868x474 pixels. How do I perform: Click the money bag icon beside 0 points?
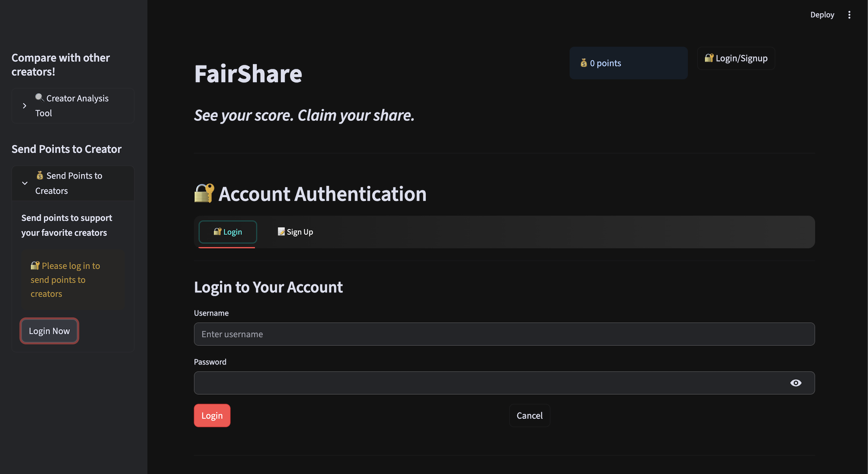point(584,63)
